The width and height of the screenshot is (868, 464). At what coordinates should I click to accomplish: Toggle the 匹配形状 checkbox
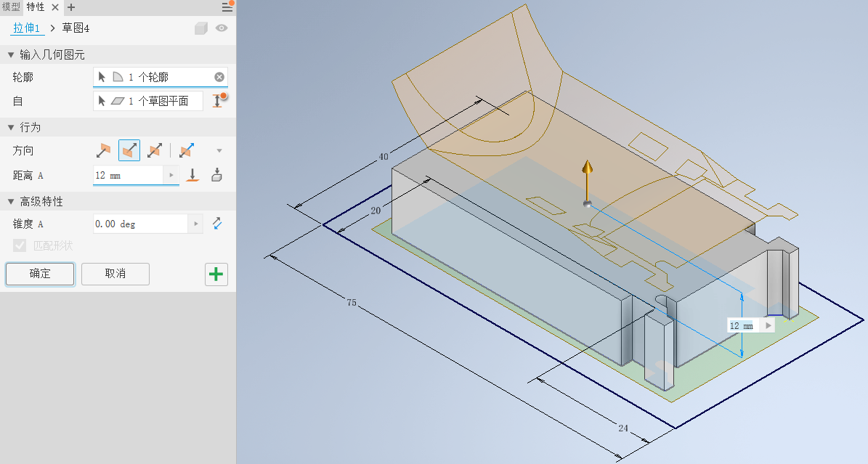click(20, 245)
